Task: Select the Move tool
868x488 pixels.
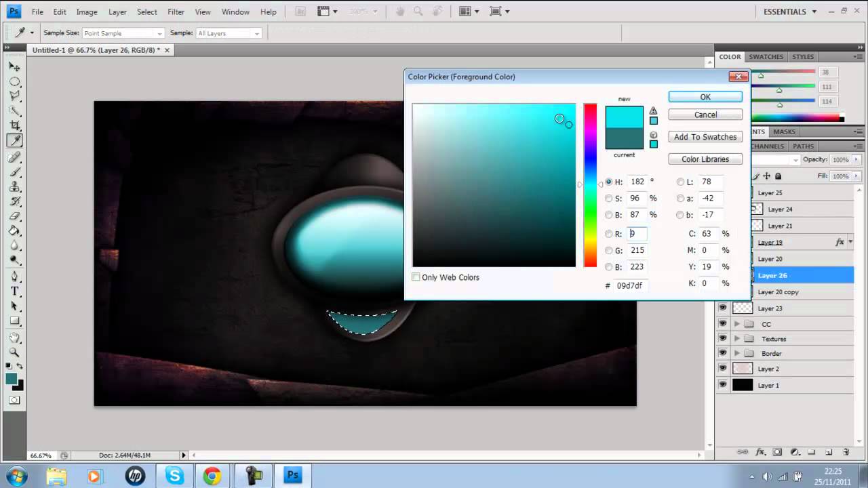Action: pos(14,66)
